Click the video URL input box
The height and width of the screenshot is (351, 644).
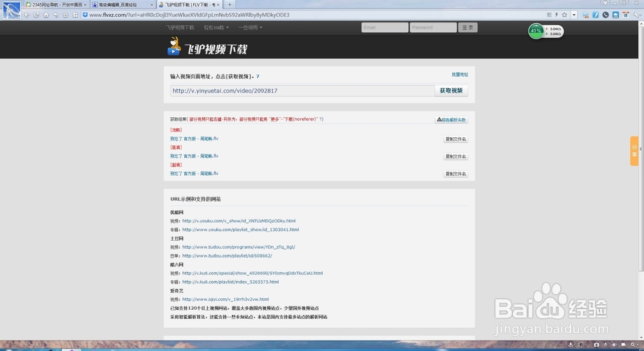coord(302,91)
